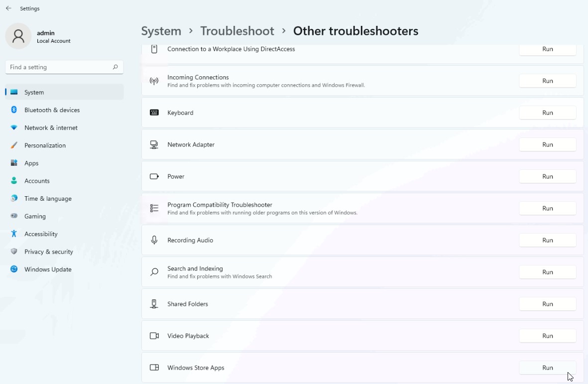588x384 pixels.
Task: Focus the Find a setting search box
Action: click(x=59, y=67)
